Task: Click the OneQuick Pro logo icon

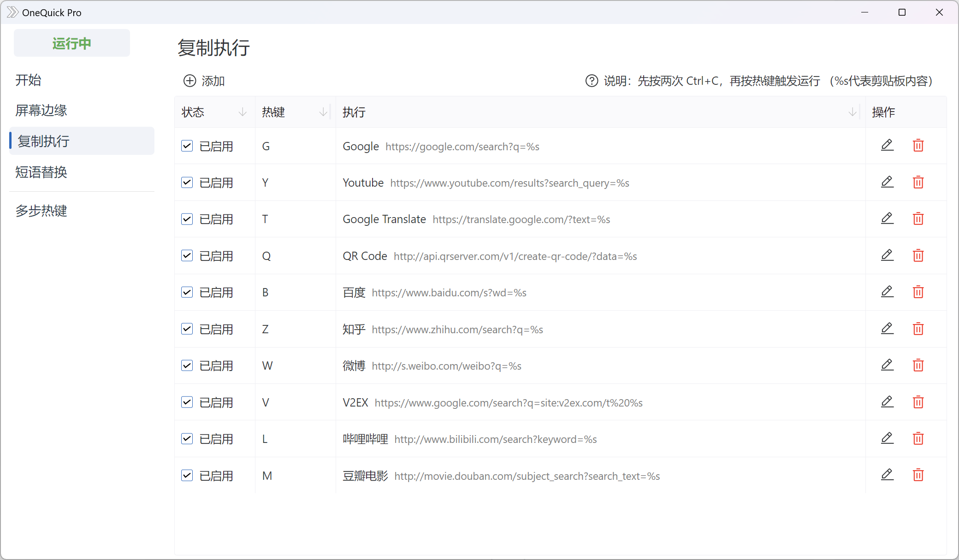Action: tap(12, 12)
